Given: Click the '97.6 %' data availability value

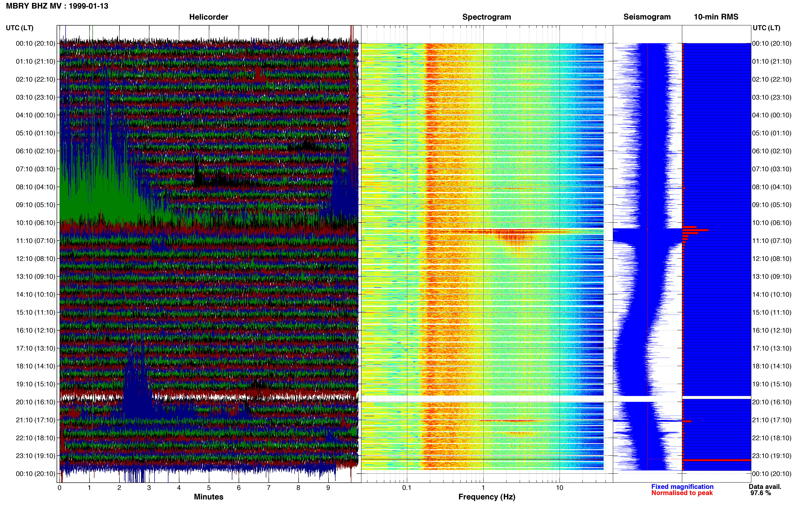Looking at the screenshot, I should (761, 493).
